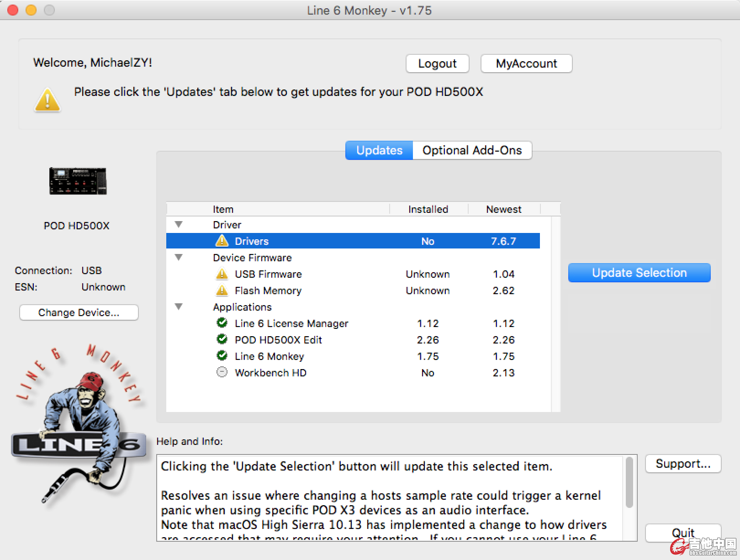Click the Help and Info scrollbar thumb
This screenshot has width=740, height=560.
[629, 482]
